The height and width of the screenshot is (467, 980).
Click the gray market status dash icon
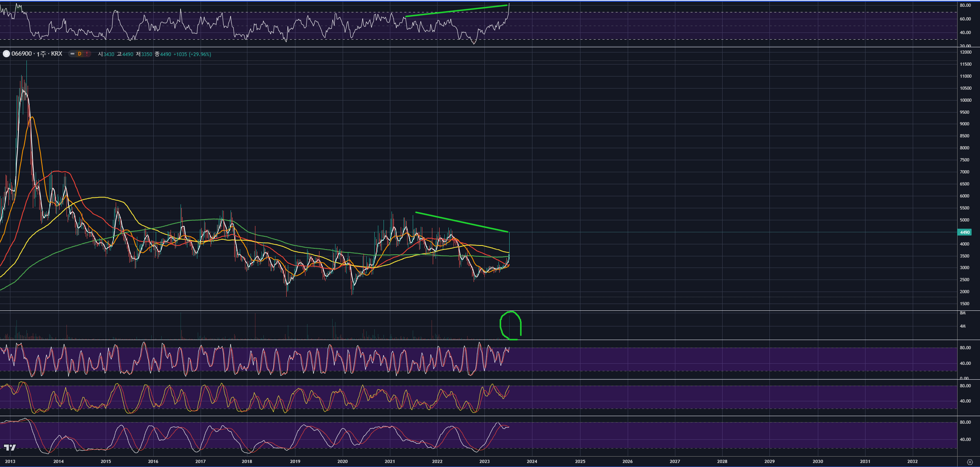click(72, 54)
